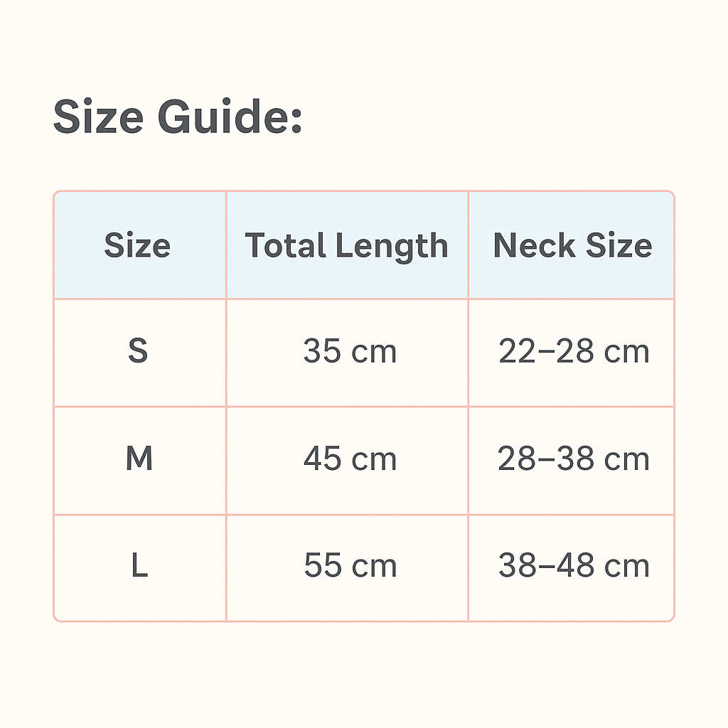Click the "Total Length" column header
The height and width of the screenshot is (728, 728).
point(347,246)
